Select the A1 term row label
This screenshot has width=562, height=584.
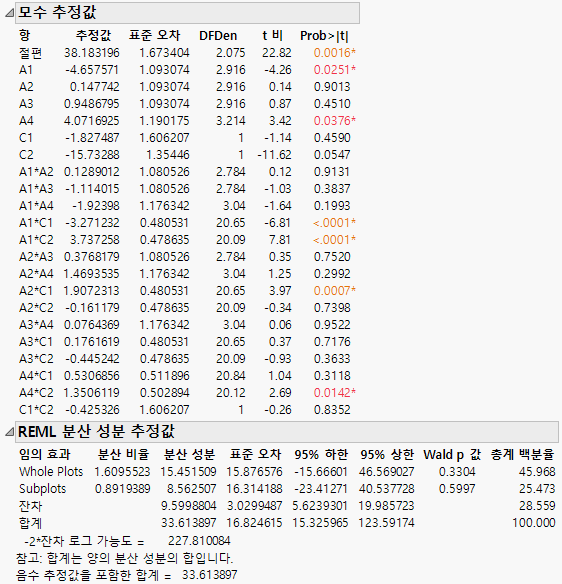click(x=26, y=70)
